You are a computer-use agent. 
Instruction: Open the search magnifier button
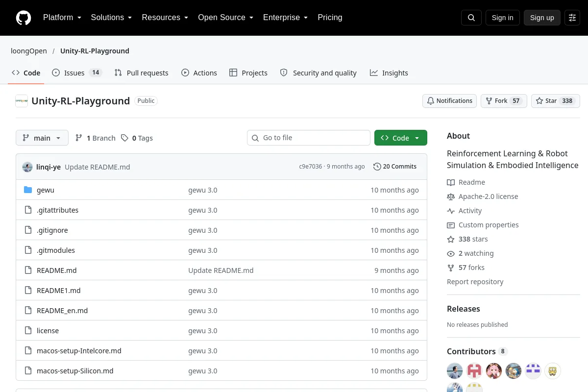(x=471, y=18)
